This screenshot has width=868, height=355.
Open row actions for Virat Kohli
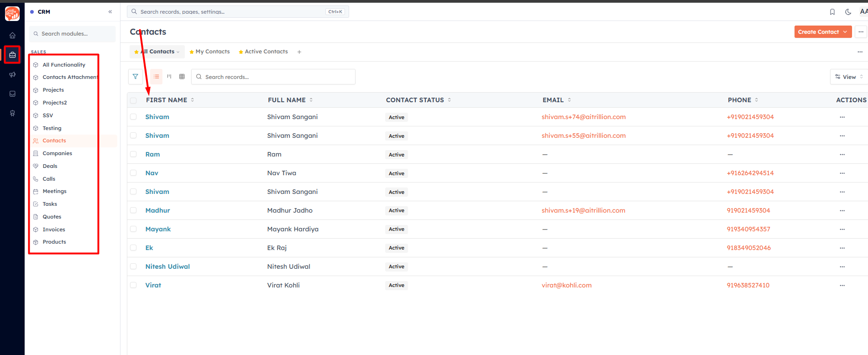tap(842, 286)
